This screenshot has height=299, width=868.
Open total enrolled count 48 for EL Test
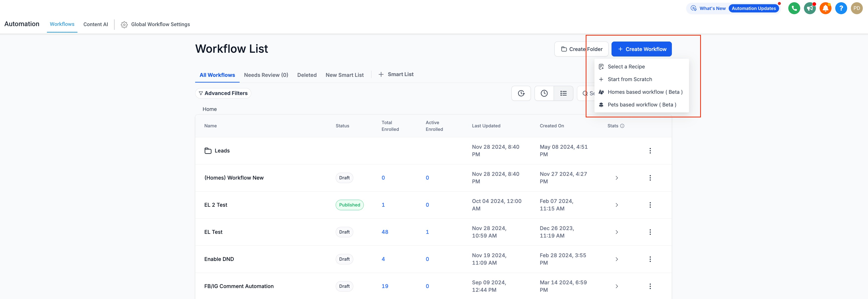(384, 232)
